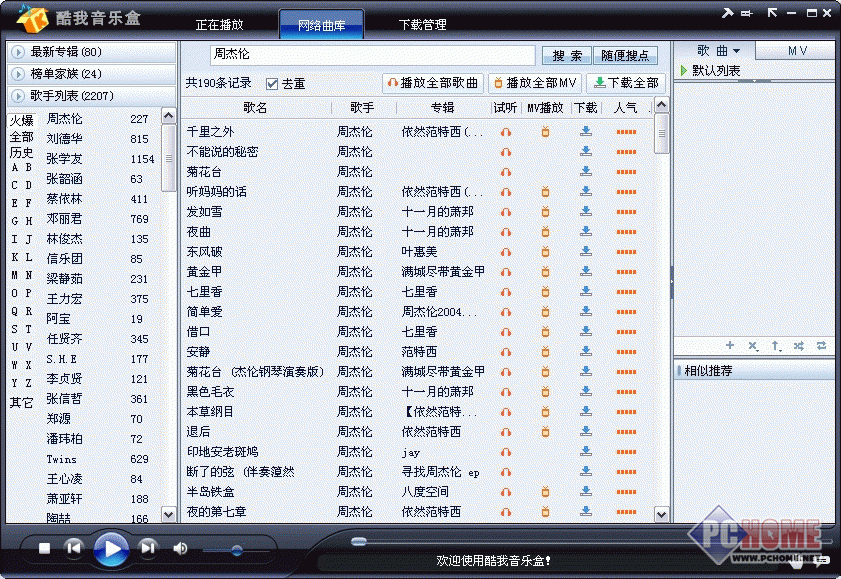Preview 印地安老斑鸠 with its headphone icon
841x579 pixels.
506,452
